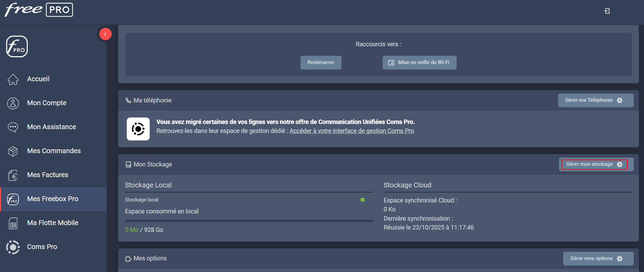Click the Ma Flotte Mobile SIM icon
Image resolution: width=644 pixels, height=272 pixels.
pos(13,223)
